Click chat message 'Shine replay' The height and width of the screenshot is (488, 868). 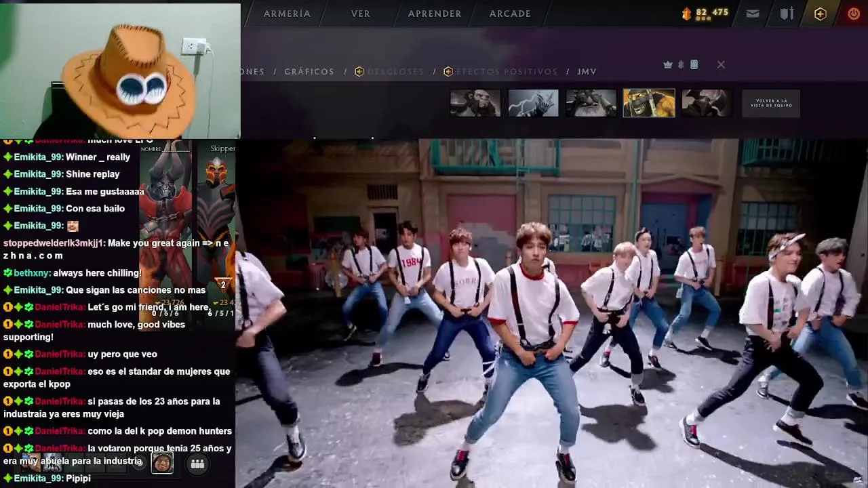coord(93,174)
